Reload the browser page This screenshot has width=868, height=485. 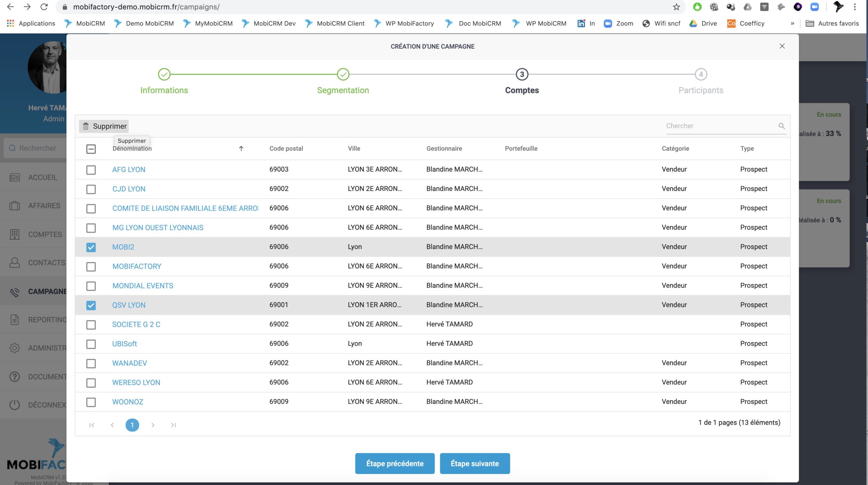[x=44, y=7]
